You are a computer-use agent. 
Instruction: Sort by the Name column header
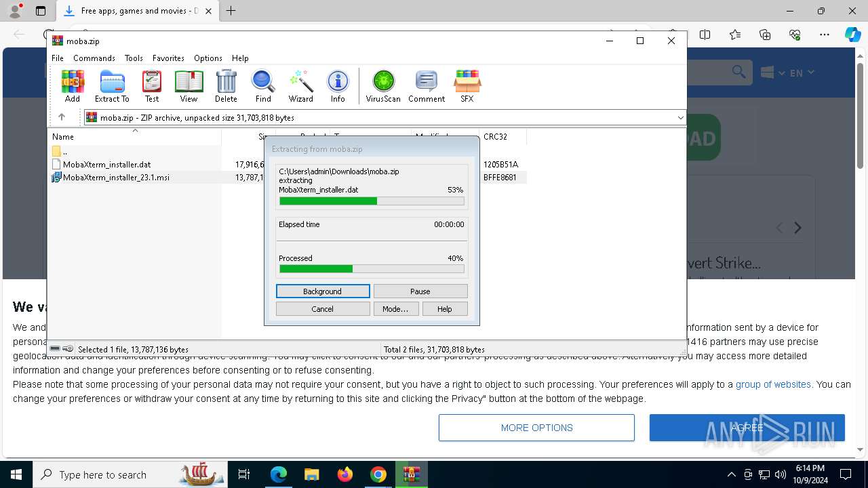click(134, 136)
